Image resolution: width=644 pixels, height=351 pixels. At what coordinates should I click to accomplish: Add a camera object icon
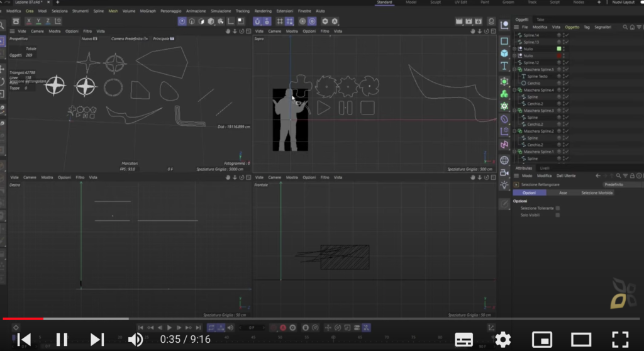pos(504,172)
